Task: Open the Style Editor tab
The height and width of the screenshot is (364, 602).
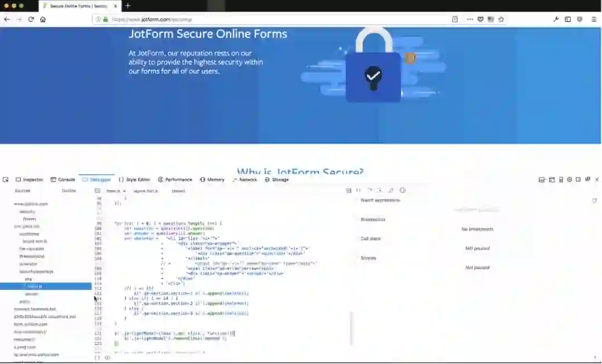Action: 134,179
